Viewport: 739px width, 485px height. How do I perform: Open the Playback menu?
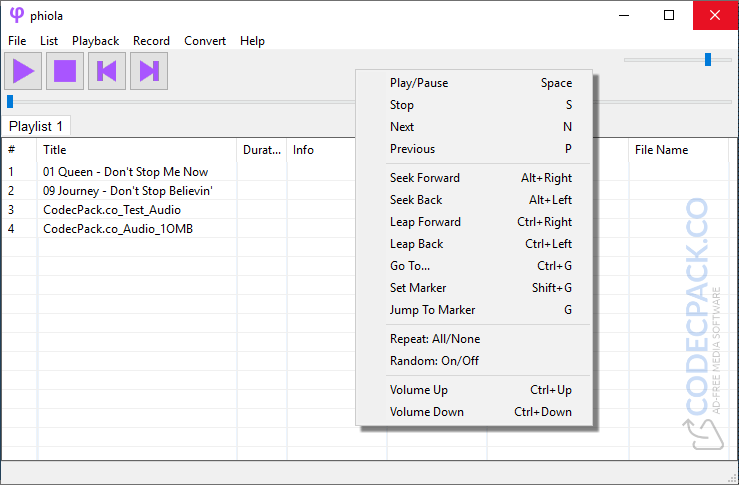[96, 41]
